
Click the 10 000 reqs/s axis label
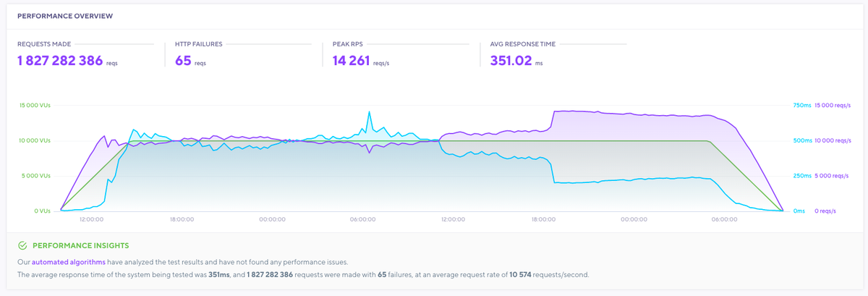[833, 140]
